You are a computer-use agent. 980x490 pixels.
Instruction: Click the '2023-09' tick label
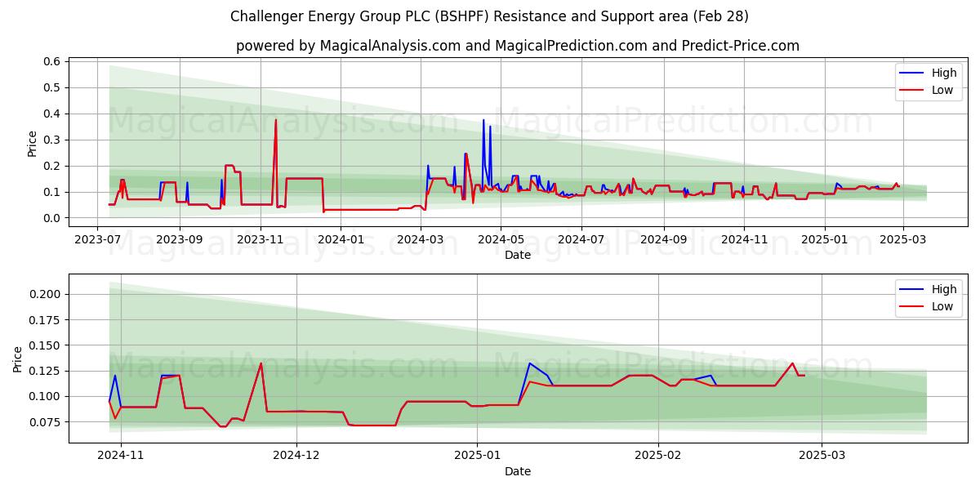(179, 240)
